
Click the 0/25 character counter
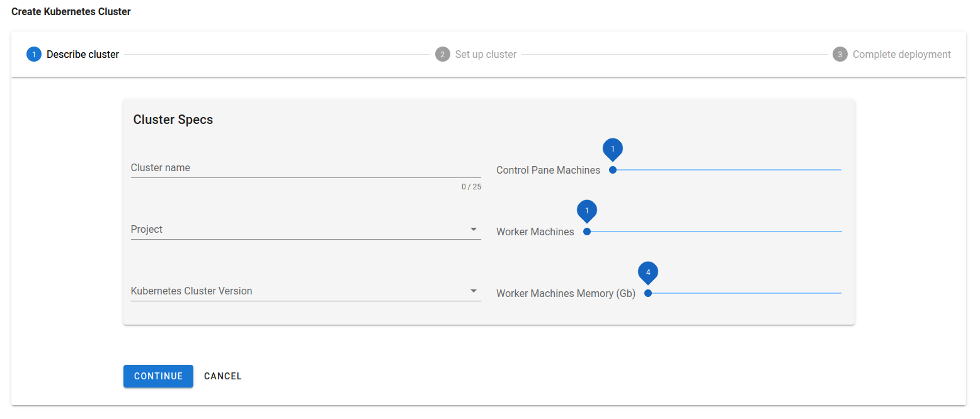coord(471,186)
